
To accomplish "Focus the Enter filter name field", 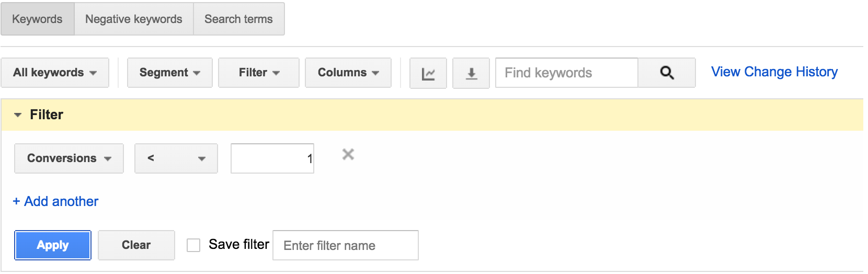I will tap(346, 245).
